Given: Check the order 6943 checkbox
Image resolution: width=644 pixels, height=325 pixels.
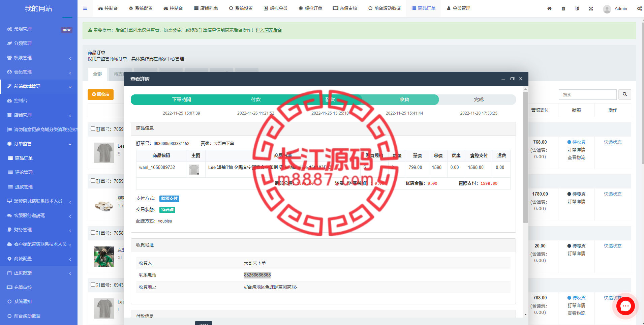Looking at the screenshot, I should [x=93, y=285].
